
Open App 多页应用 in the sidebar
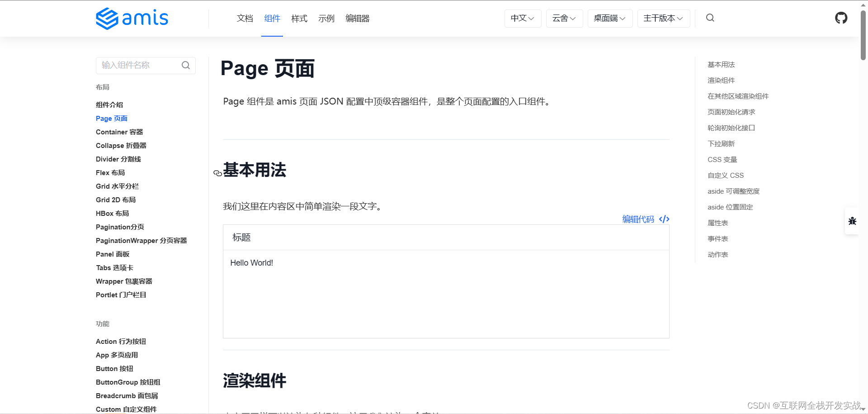[117, 355]
